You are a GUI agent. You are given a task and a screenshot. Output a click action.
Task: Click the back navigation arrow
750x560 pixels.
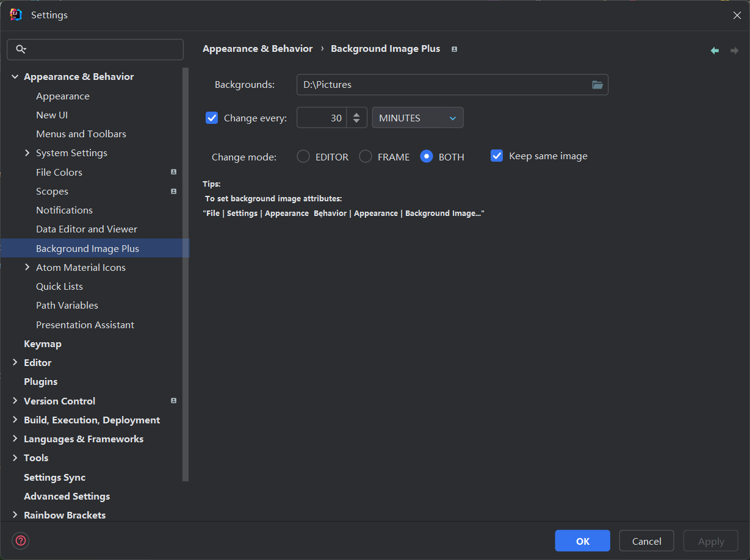tap(715, 51)
